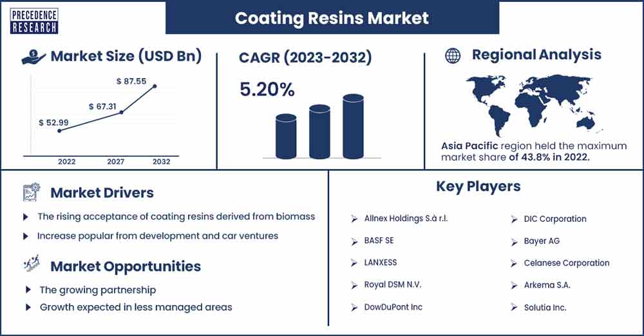Click the $ 87.55 value label
This screenshot has width=644, height=336.
click(x=131, y=81)
